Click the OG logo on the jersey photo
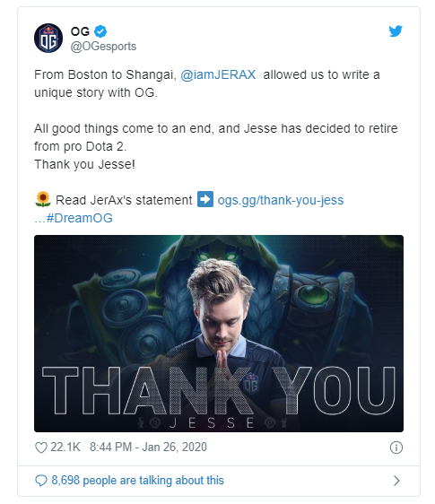The width and height of the screenshot is (435, 504). pyautogui.click(x=251, y=383)
